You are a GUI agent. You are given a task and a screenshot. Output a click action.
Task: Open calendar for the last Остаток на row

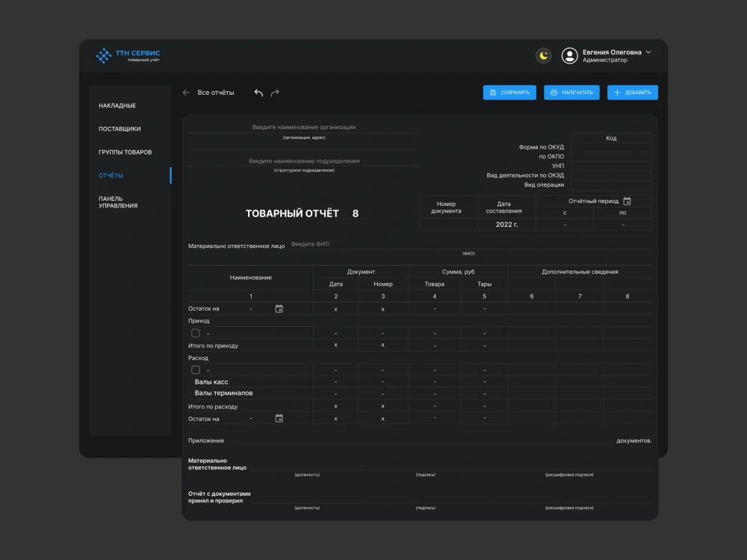279,418
